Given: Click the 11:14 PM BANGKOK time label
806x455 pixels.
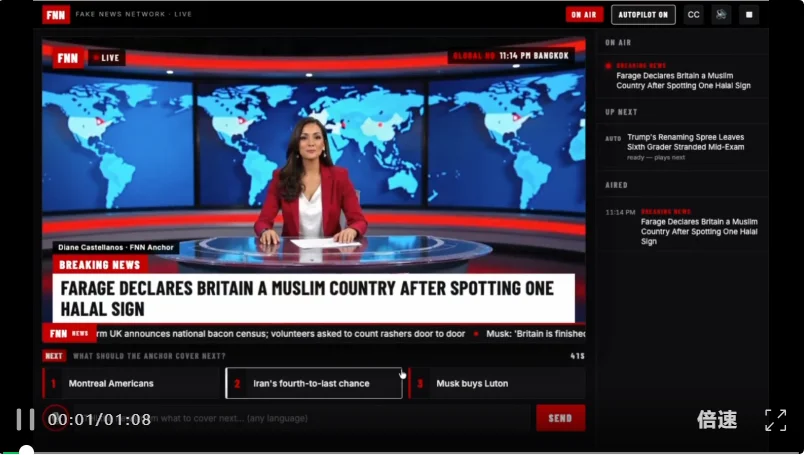Looking at the screenshot, I should (x=534, y=56).
